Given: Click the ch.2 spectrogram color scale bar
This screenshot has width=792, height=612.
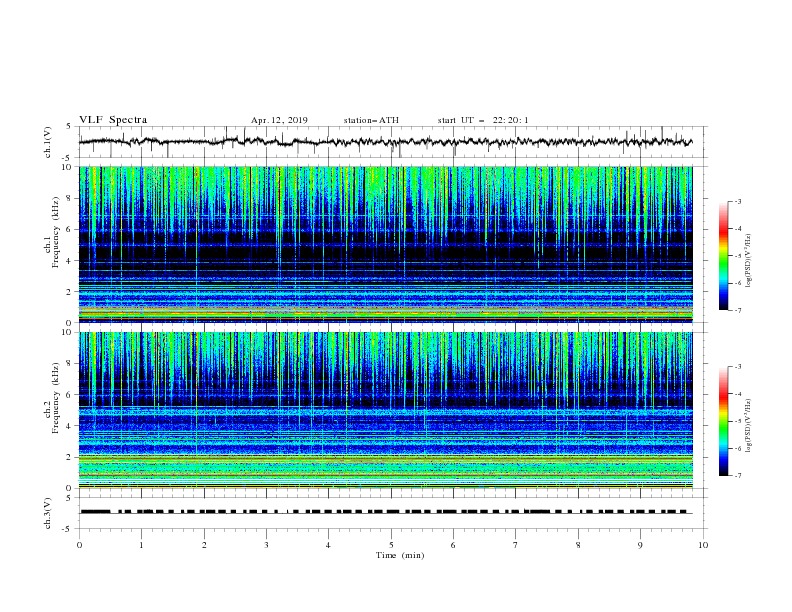Looking at the screenshot, I should pos(723,421).
